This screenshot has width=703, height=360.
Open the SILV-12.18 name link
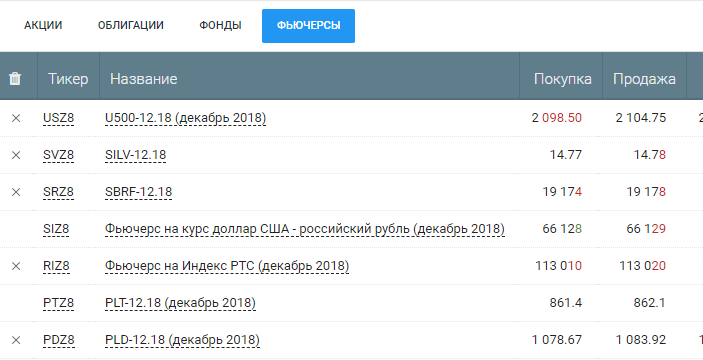click(x=135, y=155)
